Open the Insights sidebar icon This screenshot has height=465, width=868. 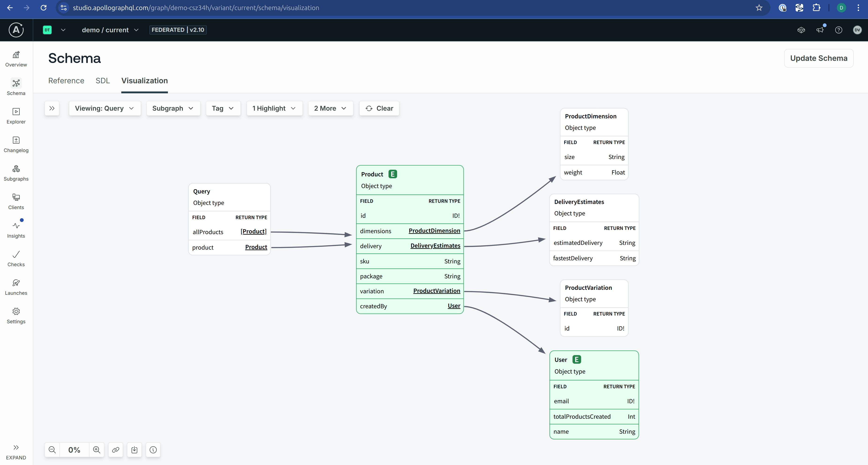click(x=16, y=230)
